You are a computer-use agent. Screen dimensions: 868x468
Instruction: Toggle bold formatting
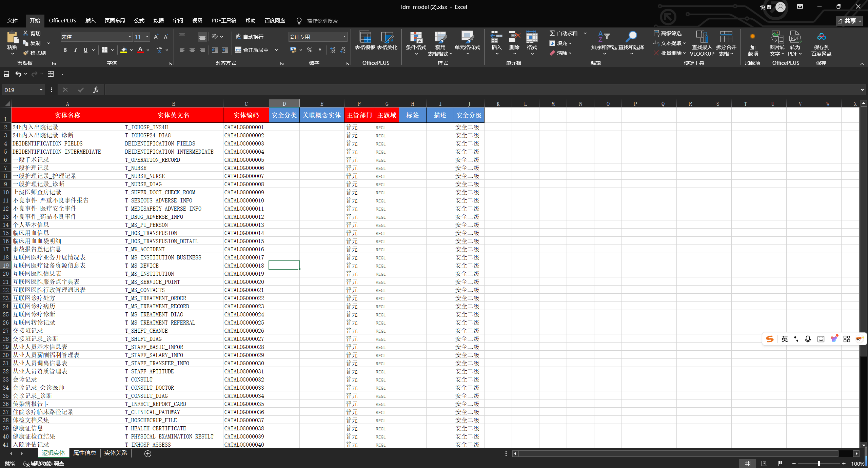[x=65, y=50]
